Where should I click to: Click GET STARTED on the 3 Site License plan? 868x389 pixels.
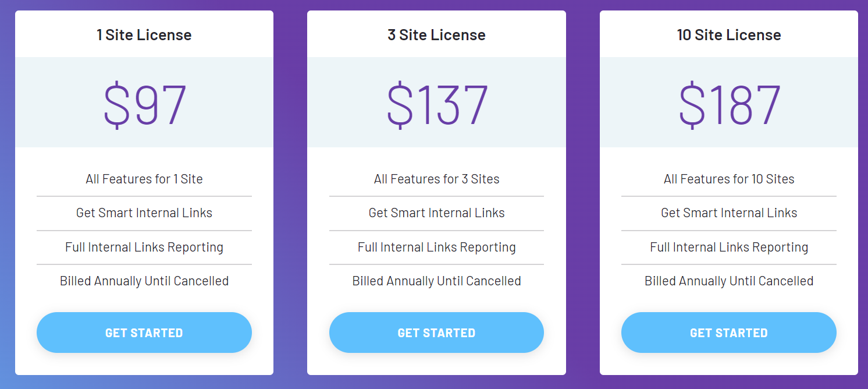point(436,332)
